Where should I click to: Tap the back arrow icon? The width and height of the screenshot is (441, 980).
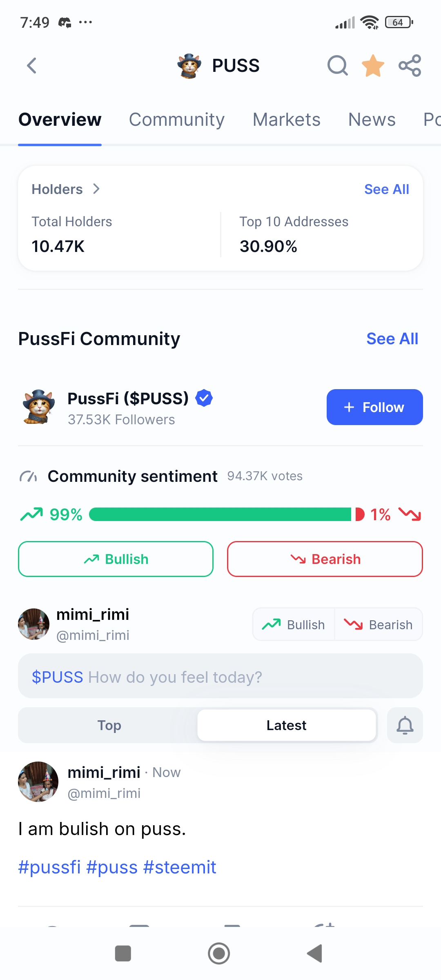(32, 65)
